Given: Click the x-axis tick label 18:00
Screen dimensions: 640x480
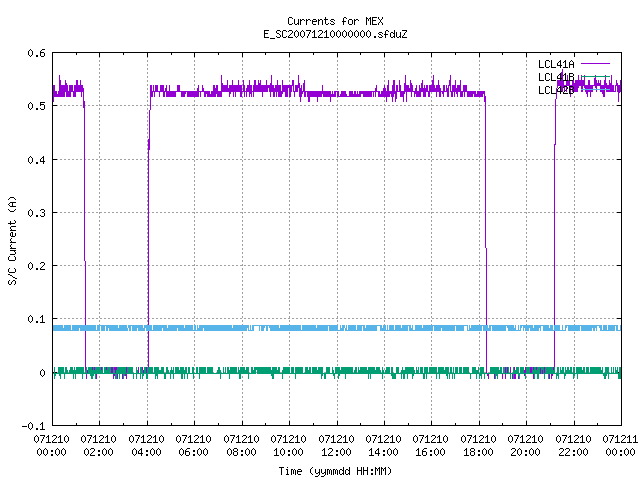Looking at the screenshot, I should pyautogui.click(x=478, y=452).
